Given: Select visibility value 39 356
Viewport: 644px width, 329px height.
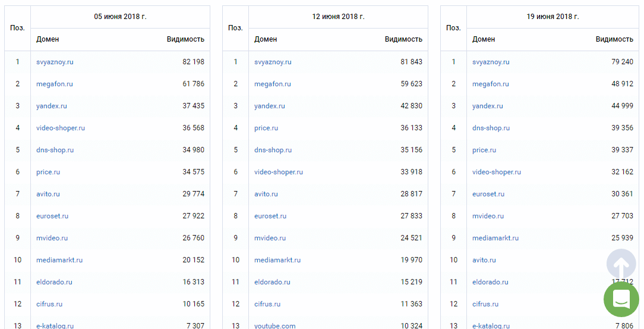Looking at the screenshot, I should 622,128.
